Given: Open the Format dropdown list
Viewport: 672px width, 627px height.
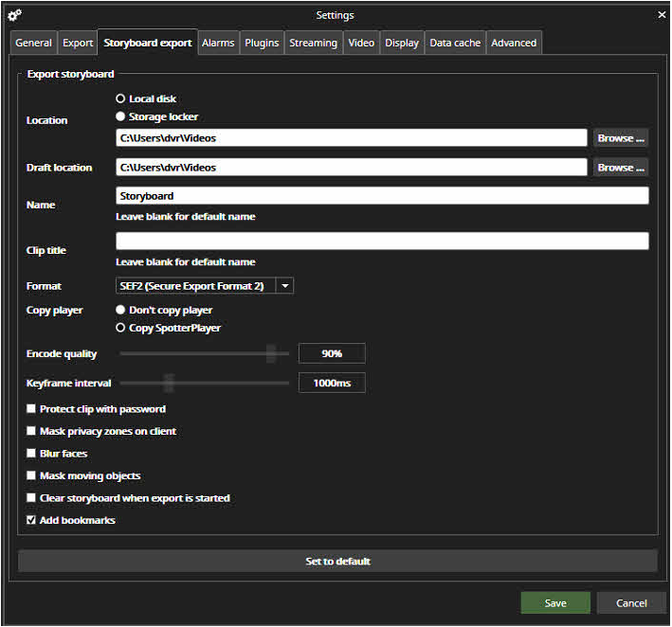Looking at the screenshot, I should tap(285, 286).
